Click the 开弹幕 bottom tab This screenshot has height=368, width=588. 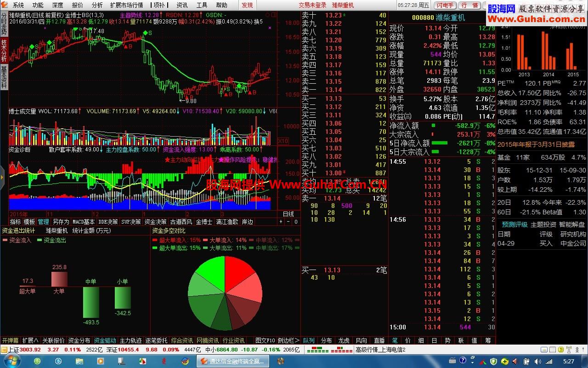[x=10, y=340]
